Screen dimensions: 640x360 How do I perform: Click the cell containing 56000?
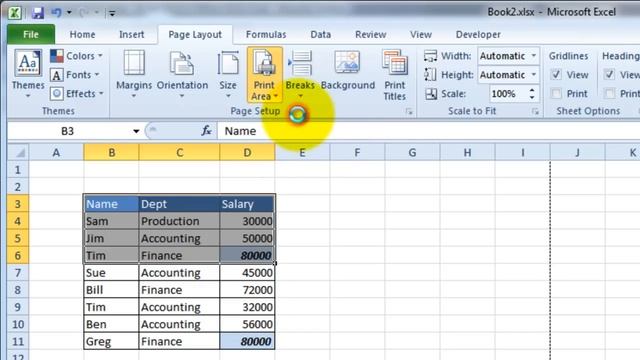(x=247, y=324)
